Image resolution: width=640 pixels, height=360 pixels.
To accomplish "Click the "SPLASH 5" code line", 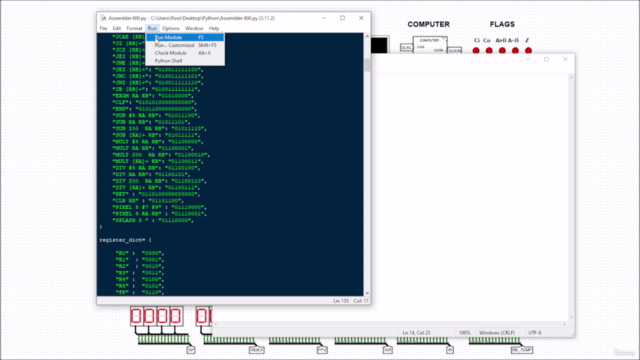I will 153,220.
